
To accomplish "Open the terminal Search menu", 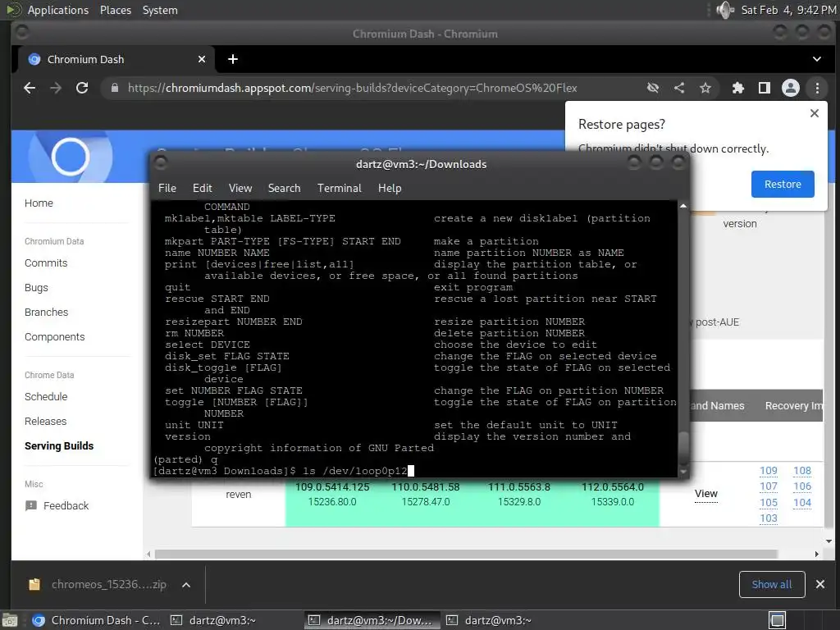I will [x=284, y=188].
